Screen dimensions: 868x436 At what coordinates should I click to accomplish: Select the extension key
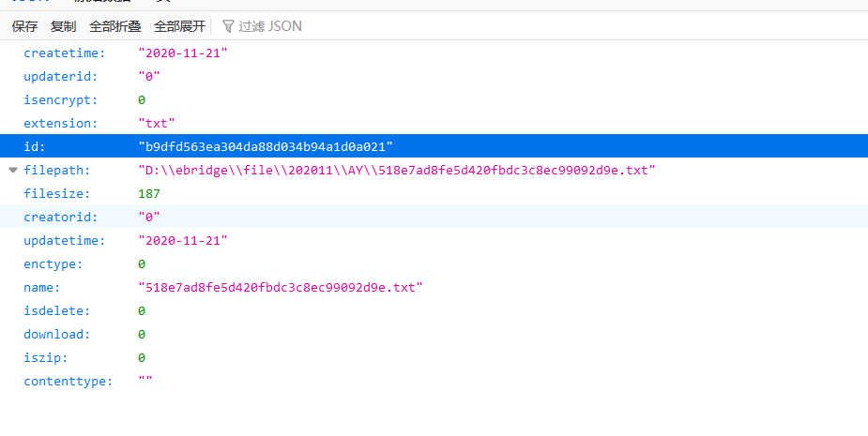pos(60,124)
